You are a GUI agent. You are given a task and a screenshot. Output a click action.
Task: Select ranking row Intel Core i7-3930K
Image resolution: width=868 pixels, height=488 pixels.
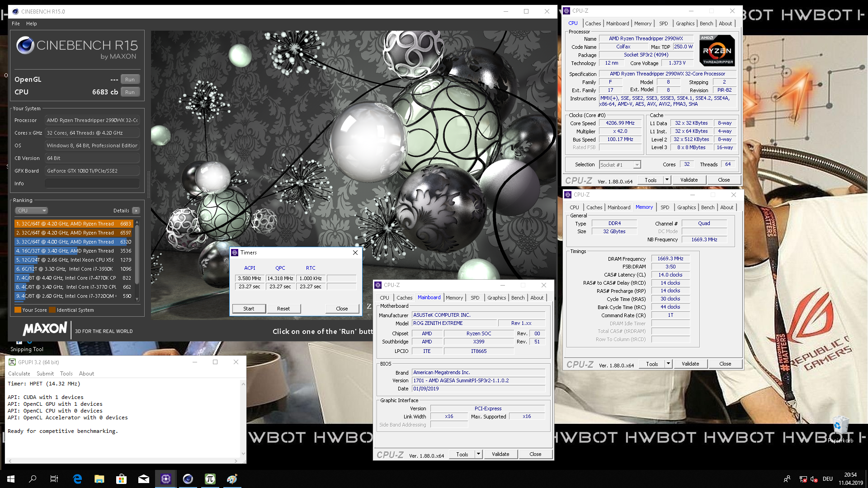[x=74, y=269]
